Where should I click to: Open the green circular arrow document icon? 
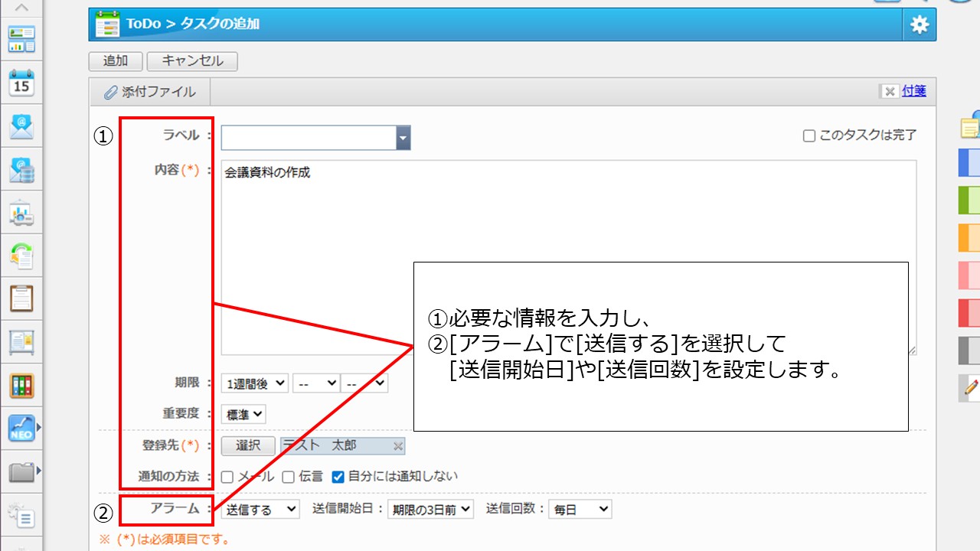(21, 256)
